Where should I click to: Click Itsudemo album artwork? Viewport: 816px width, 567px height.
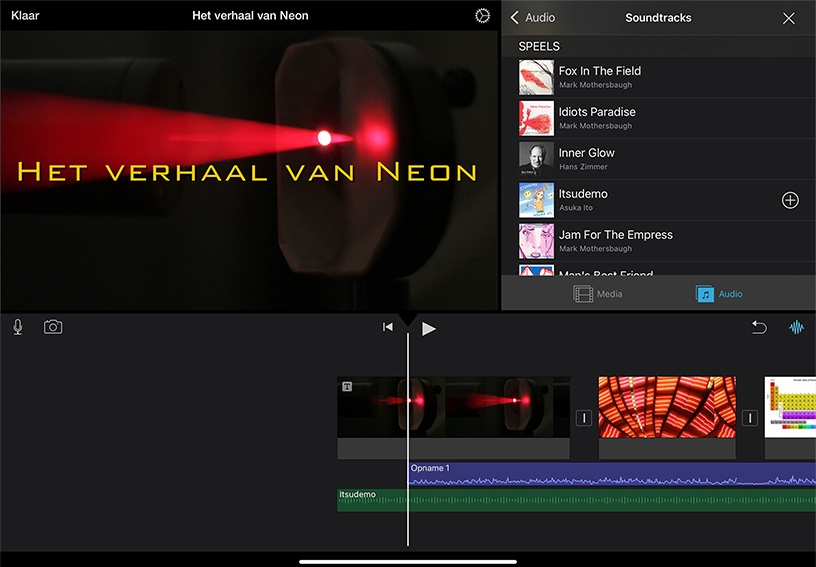tap(536, 200)
